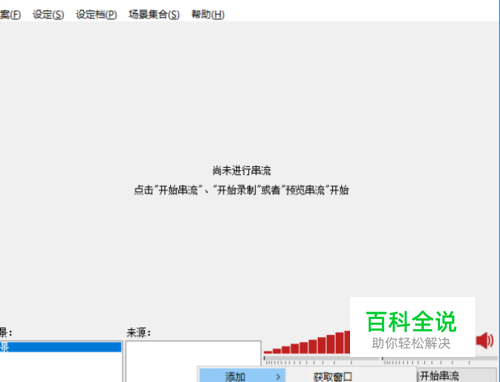
Task: Click the 来源: label
Action: (139, 332)
